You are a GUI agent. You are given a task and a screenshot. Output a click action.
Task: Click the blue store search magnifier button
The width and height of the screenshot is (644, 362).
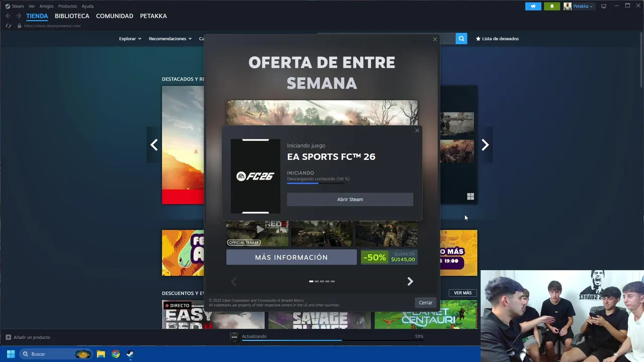[461, 39]
